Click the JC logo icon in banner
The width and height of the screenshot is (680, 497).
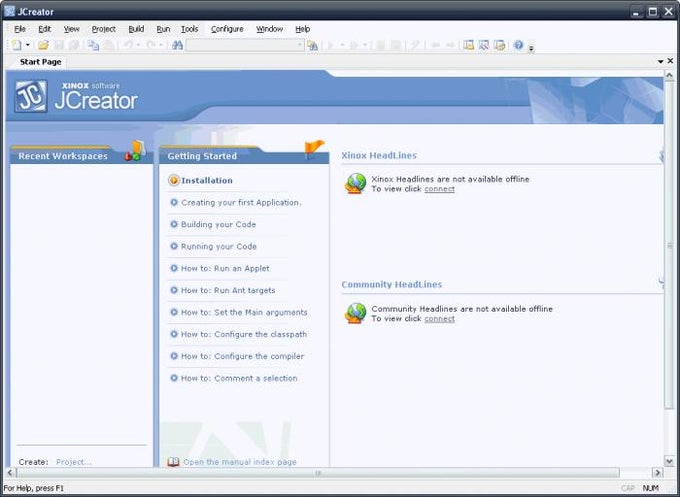point(31,96)
